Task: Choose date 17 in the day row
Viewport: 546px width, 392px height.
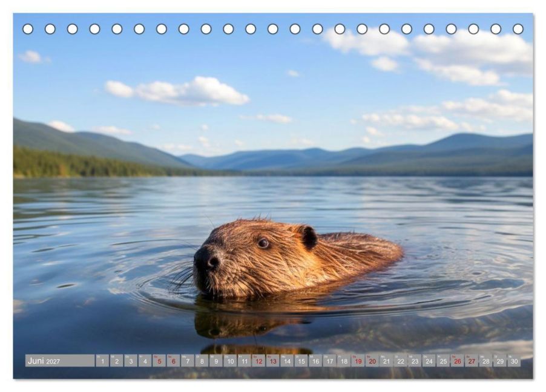Action: click(329, 361)
